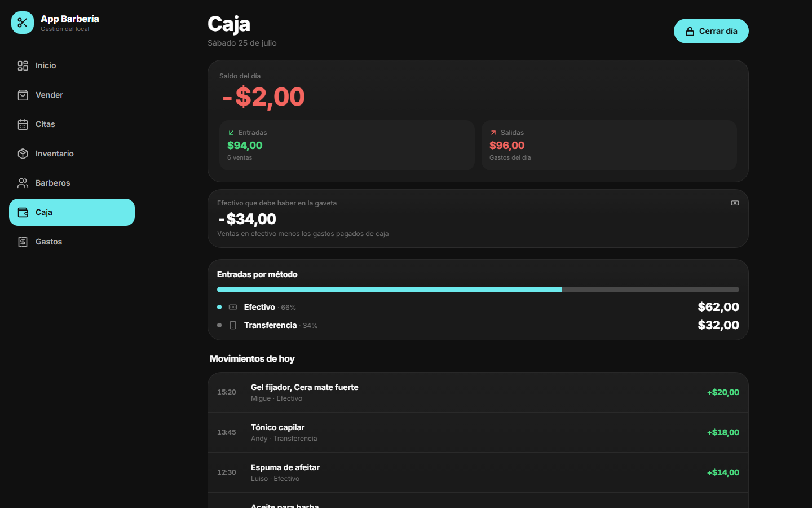Image resolution: width=812 pixels, height=508 pixels.
Task: Click the scissors app logo icon
Action: [x=23, y=23]
